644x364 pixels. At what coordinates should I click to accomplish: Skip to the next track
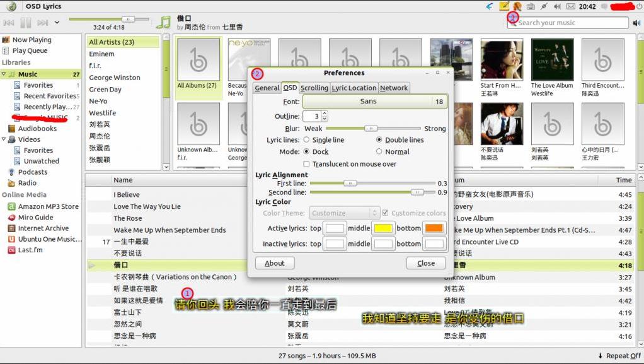(x=43, y=23)
